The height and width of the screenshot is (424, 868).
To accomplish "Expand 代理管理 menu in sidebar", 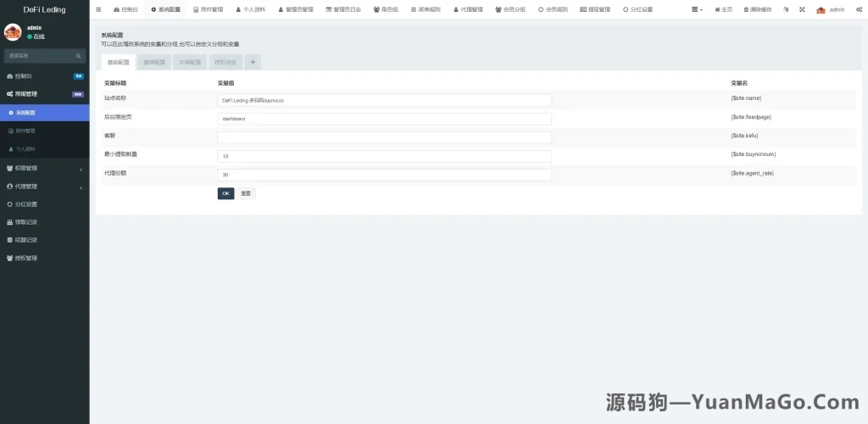I will 44,187.
